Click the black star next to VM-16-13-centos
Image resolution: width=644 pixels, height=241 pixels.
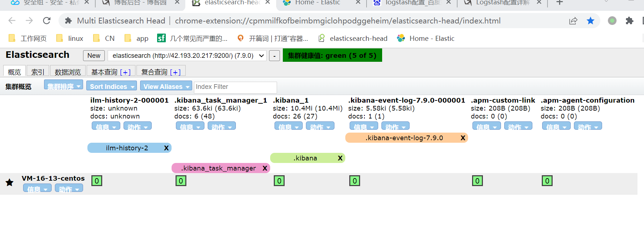point(10,182)
